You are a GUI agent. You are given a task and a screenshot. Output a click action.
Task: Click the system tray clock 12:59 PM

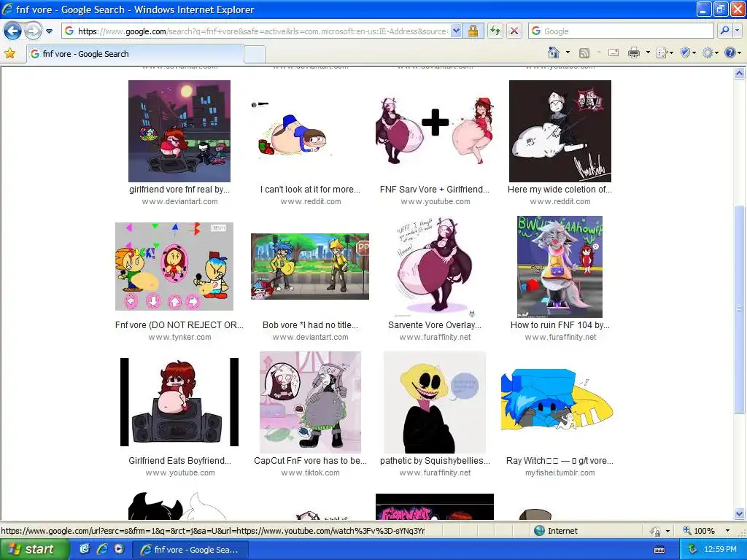click(x=720, y=550)
